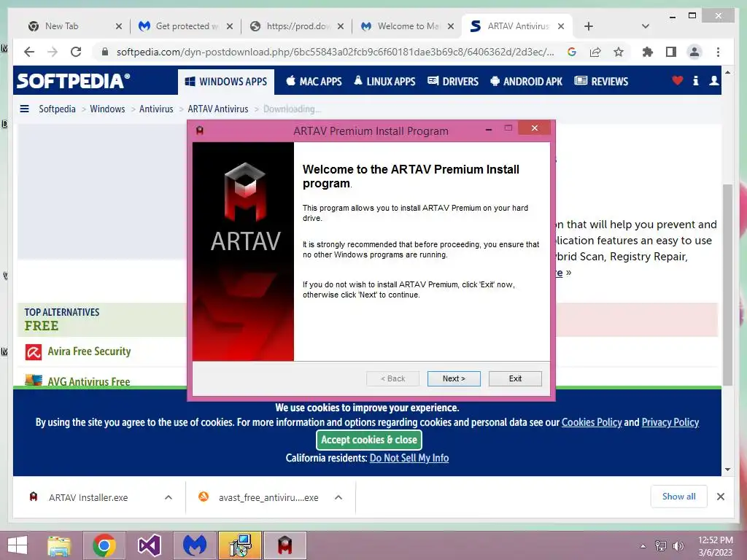
Task: Open the hamburger menu in breadcrumb
Action: pyautogui.click(x=24, y=109)
